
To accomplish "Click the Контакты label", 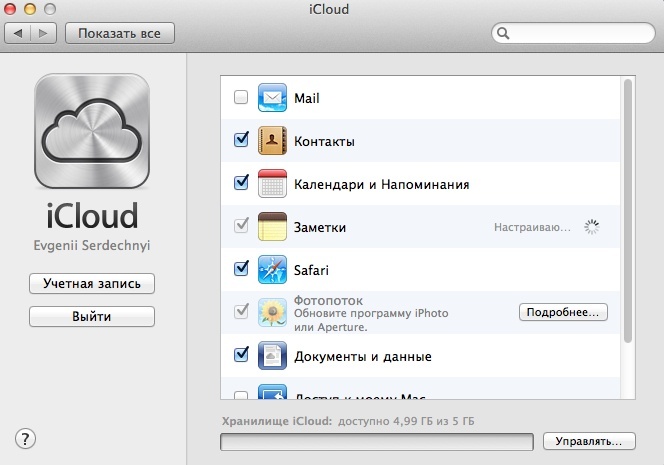I will (324, 141).
